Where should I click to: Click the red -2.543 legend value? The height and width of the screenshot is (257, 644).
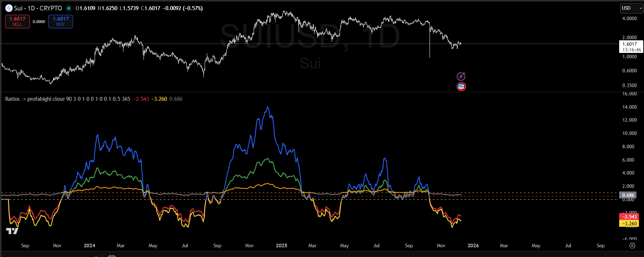(x=141, y=99)
